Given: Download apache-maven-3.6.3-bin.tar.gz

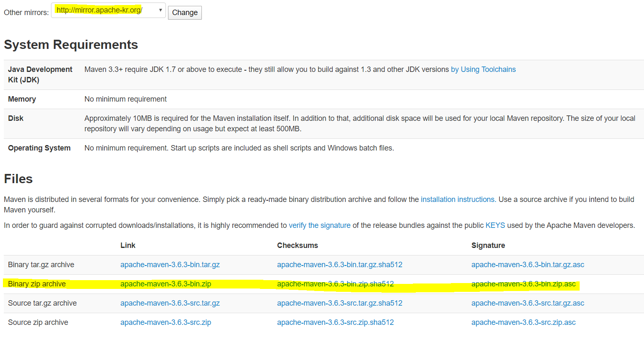Looking at the screenshot, I should click(x=170, y=265).
